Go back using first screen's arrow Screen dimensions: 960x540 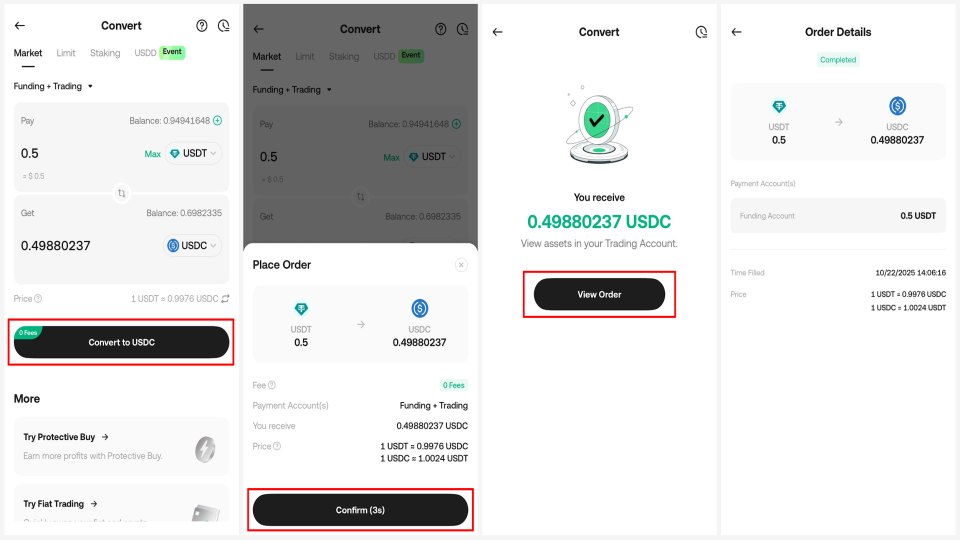[20, 26]
